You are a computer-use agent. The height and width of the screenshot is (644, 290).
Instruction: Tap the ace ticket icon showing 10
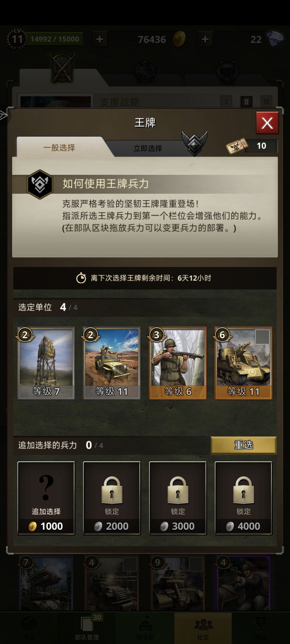[237, 146]
